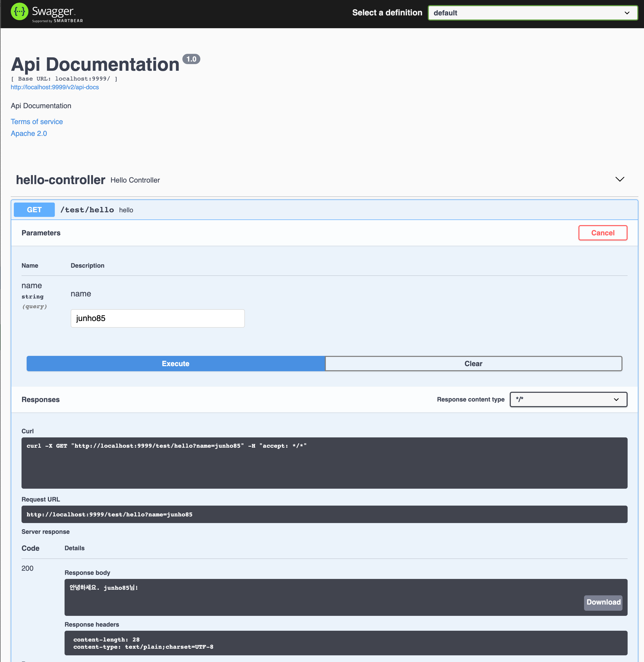This screenshot has width=644, height=662.
Task: Click the Clear button
Action: pos(473,364)
